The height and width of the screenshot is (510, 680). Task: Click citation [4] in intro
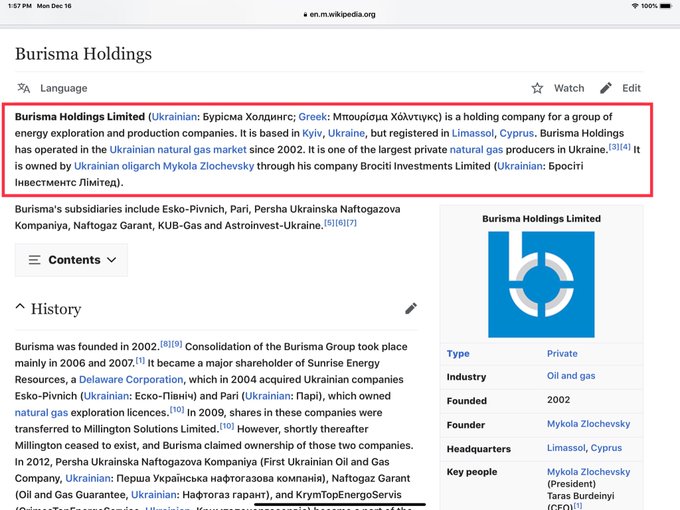click(x=625, y=147)
